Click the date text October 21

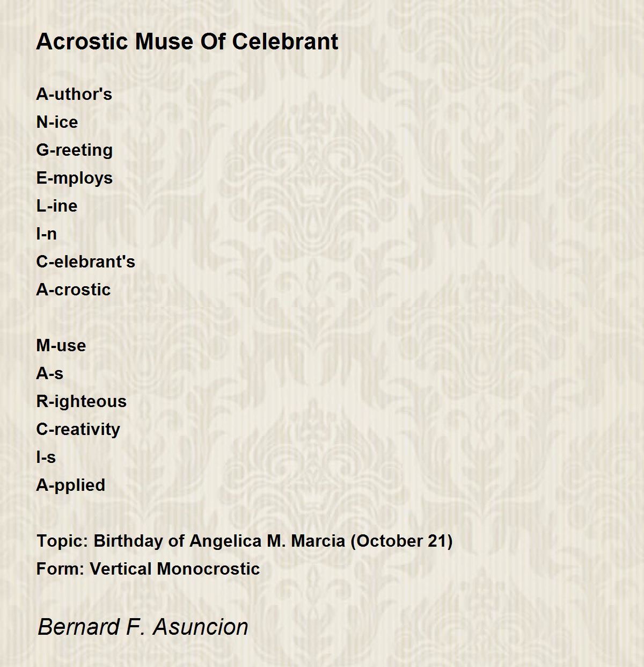(402, 541)
